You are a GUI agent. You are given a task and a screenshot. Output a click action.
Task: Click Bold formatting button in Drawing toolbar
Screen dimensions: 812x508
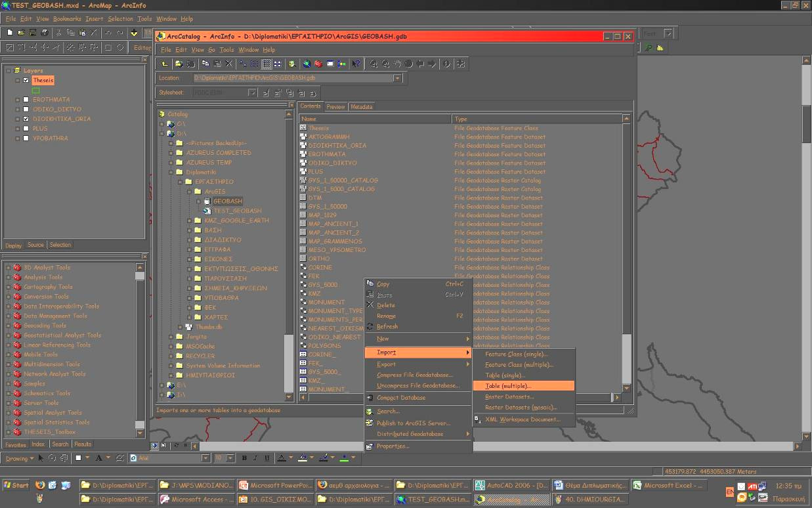(244, 458)
